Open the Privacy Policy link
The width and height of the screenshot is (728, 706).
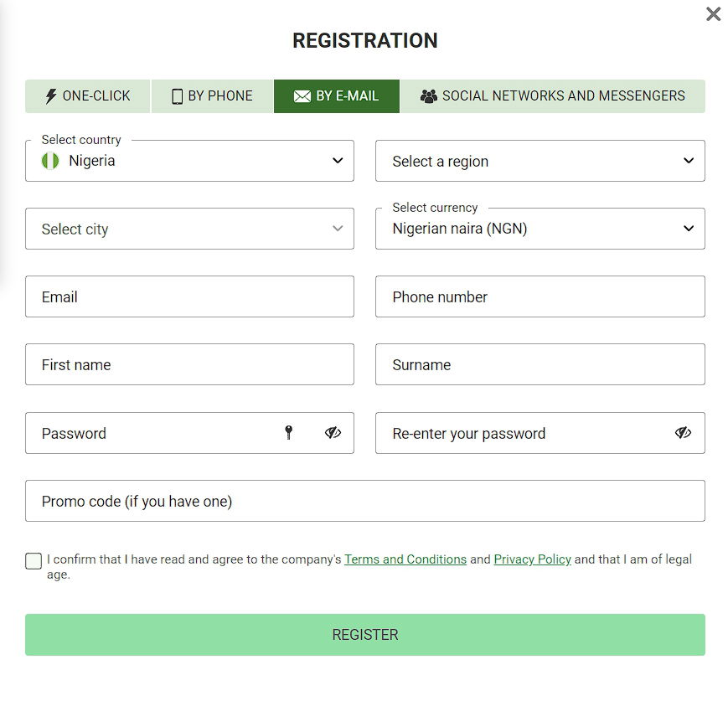[x=532, y=559]
